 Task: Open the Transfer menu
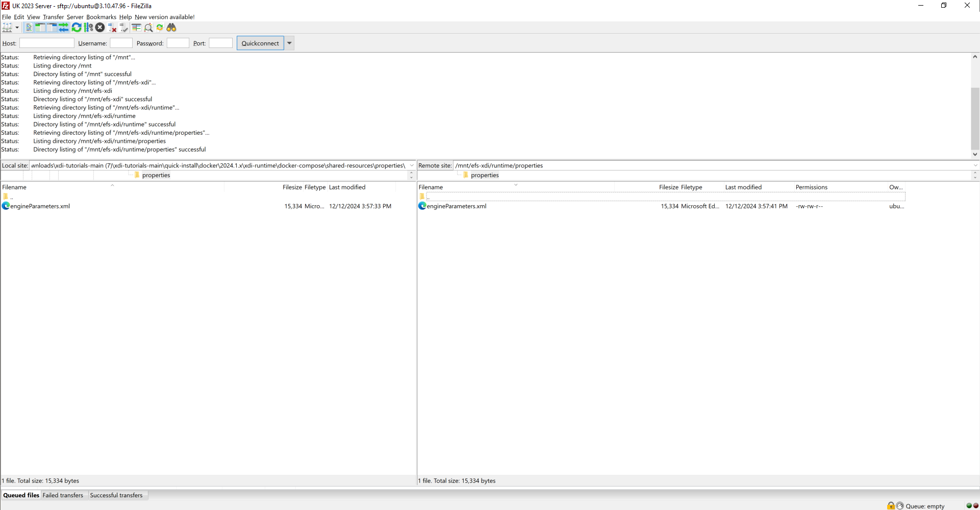[x=53, y=17]
